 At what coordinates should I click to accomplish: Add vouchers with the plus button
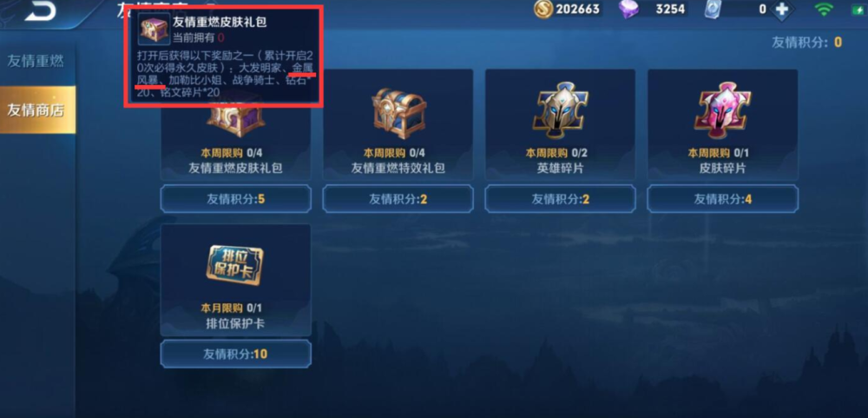(783, 10)
